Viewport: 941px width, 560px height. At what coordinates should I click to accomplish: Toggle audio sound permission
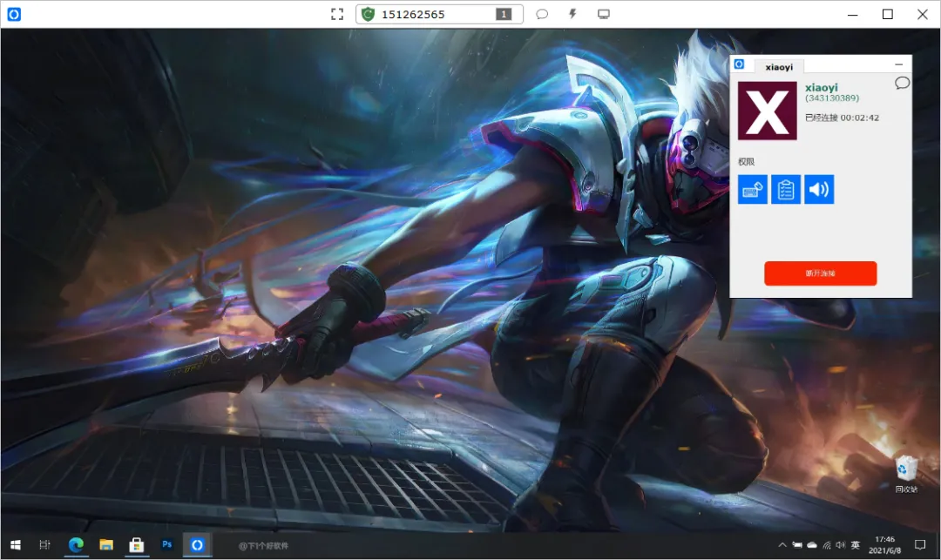pos(819,190)
